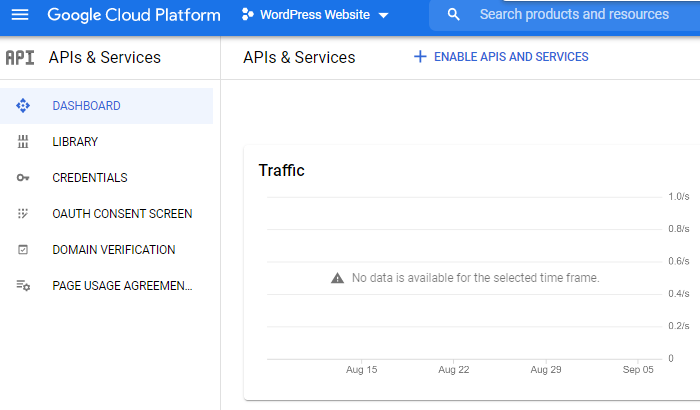Click the APIs & Services page heading
Screen dimensions: 700x410
pyautogui.click(x=299, y=58)
